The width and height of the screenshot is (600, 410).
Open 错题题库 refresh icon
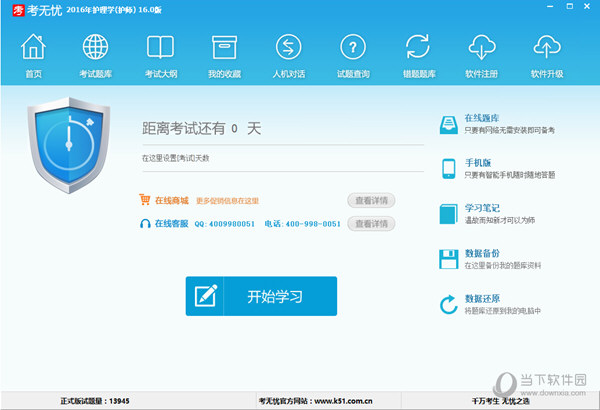pos(417,48)
